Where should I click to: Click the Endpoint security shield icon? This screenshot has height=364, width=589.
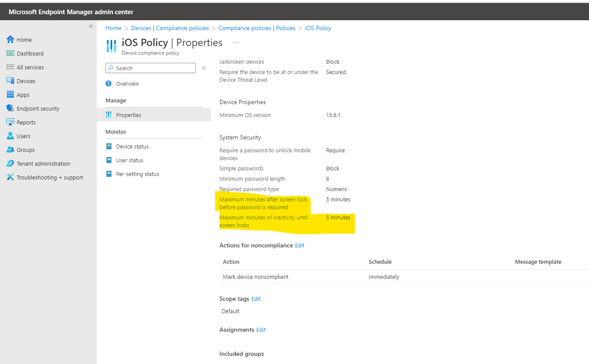click(10, 108)
